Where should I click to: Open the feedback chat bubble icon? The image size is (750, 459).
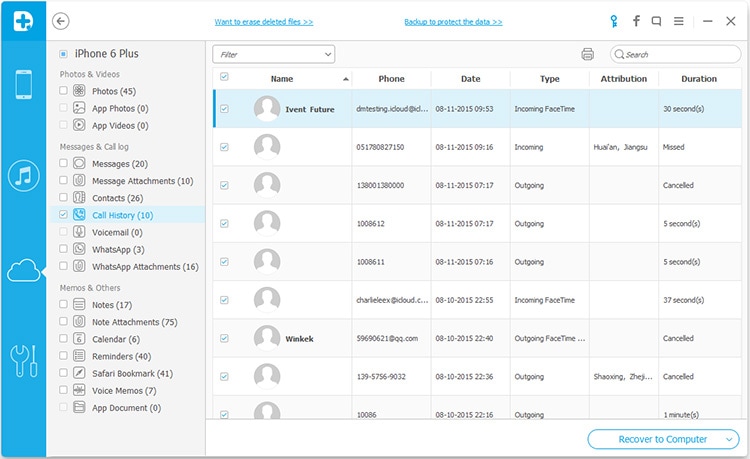(656, 21)
